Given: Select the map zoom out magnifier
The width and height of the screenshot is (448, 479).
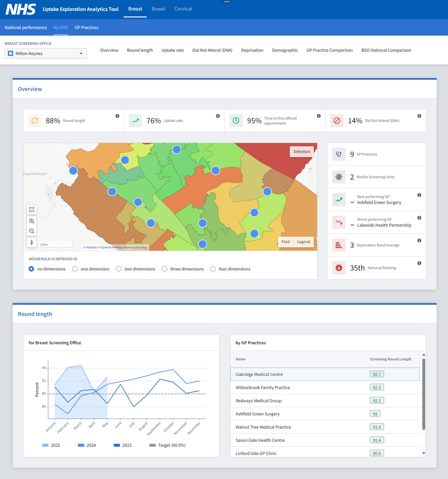Looking at the screenshot, I should [32, 231].
